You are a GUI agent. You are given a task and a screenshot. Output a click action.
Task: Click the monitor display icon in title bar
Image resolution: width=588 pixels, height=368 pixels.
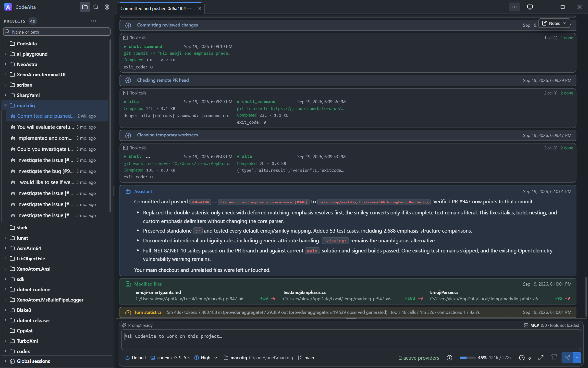click(530, 7)
